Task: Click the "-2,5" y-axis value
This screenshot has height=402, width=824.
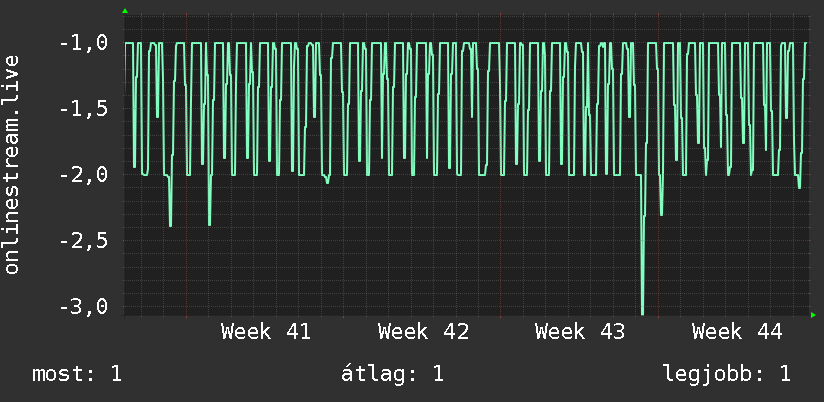Action: 83,241
